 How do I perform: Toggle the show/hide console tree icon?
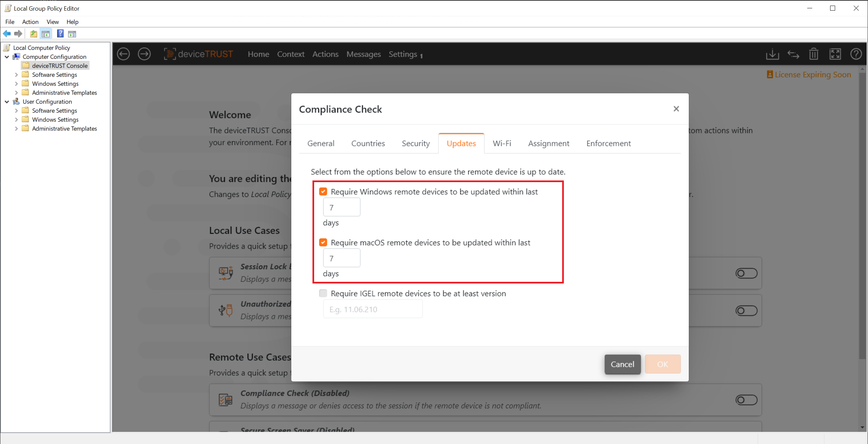click(46, 33)
